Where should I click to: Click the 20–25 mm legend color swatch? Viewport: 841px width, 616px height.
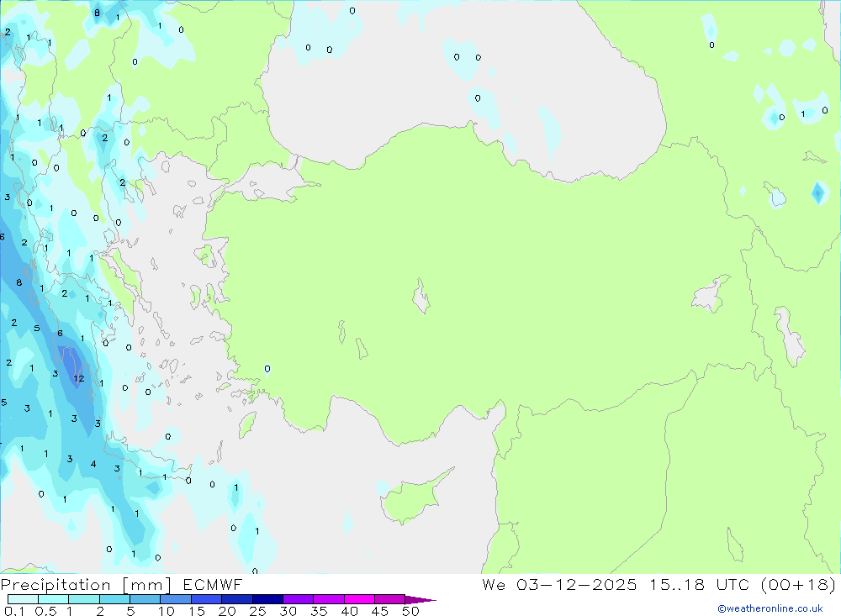click(x=237, y=599)
